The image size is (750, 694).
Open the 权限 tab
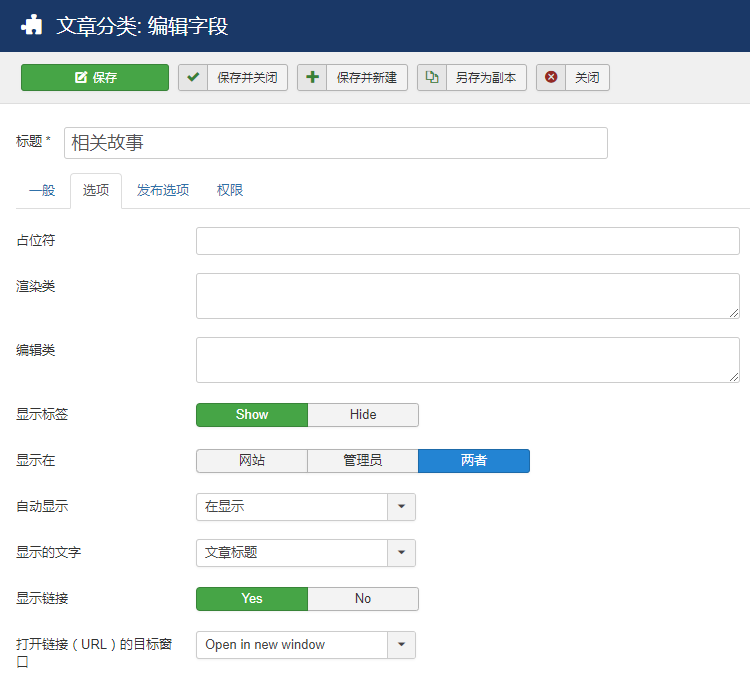pos(230,190)
